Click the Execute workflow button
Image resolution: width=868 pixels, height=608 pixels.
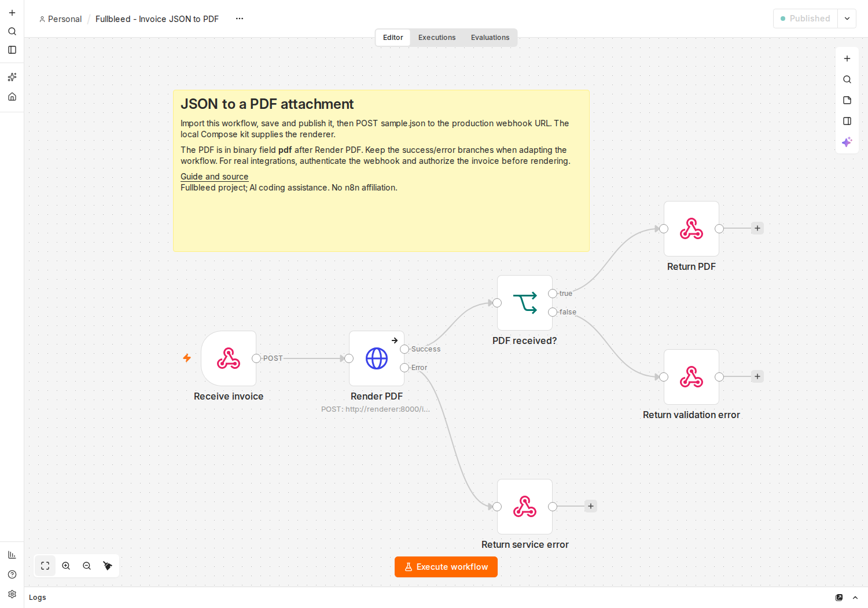446,567
